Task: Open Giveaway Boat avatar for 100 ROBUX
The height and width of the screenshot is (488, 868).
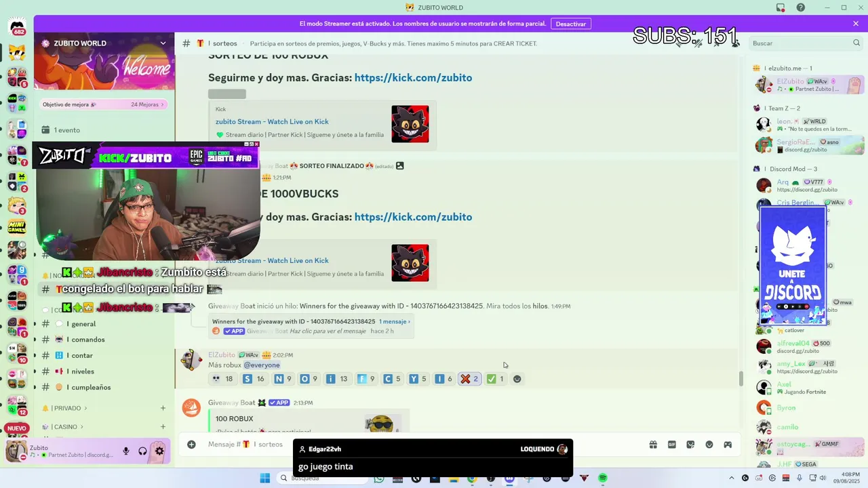Action: click(191, 408)
